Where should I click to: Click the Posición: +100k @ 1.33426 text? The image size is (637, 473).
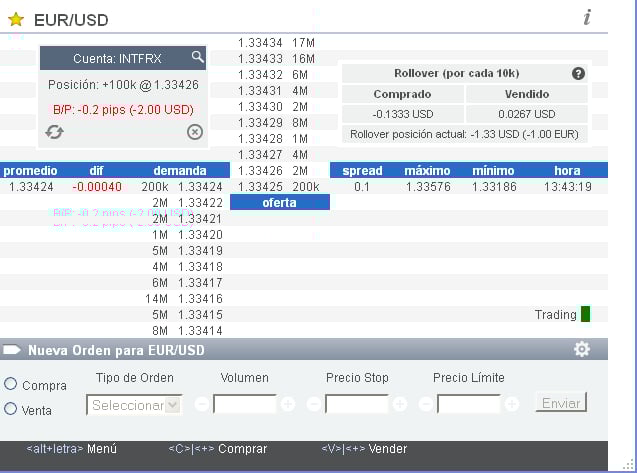[123, 85]
